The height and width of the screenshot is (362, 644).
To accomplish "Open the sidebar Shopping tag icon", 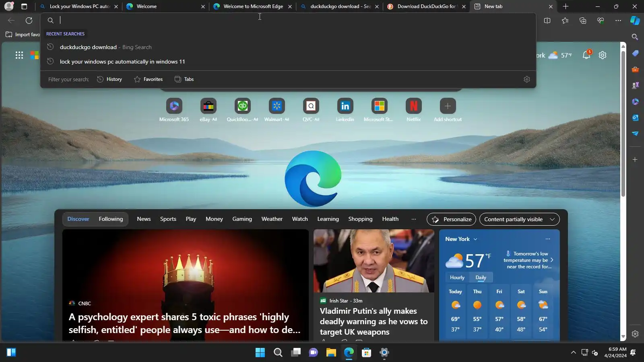I will (635, 53).
